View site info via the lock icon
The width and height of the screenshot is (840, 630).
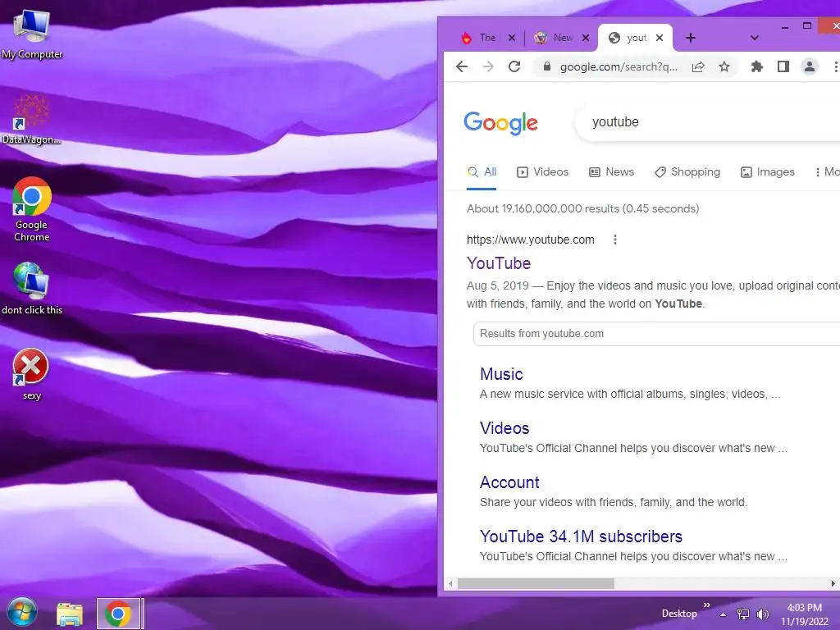click(546, 66)
